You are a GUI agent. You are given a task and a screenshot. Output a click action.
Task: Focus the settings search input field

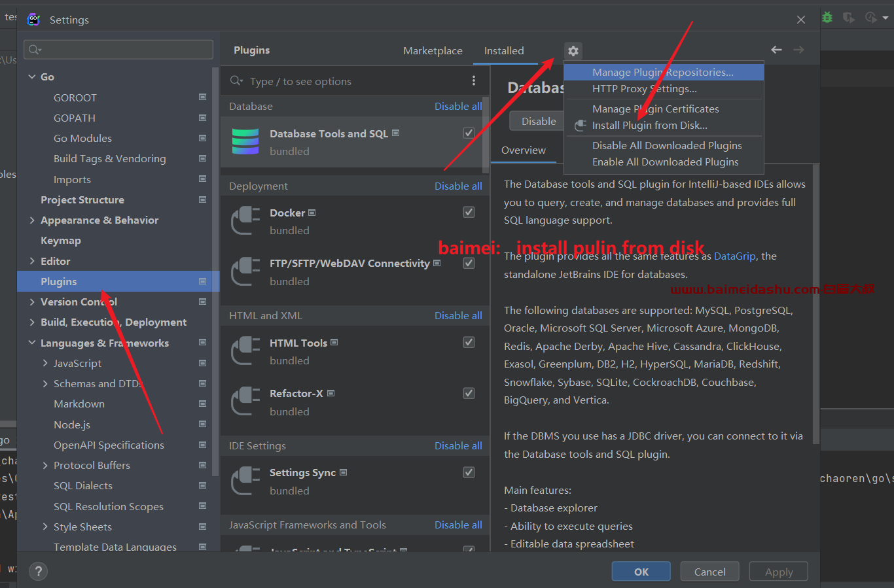pos(118,50)
